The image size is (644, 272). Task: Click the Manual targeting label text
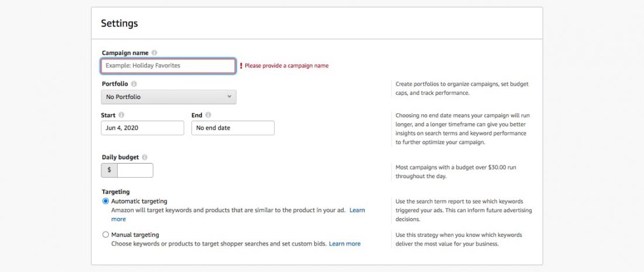[135, 234]
